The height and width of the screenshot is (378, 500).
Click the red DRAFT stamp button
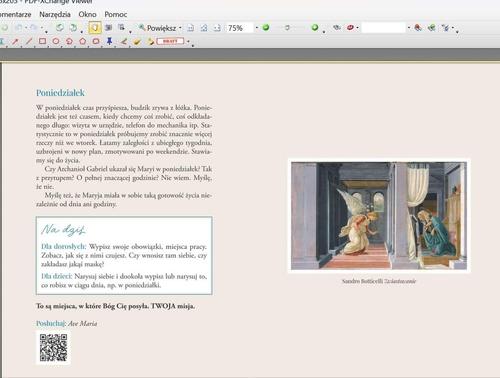[170, 41]
